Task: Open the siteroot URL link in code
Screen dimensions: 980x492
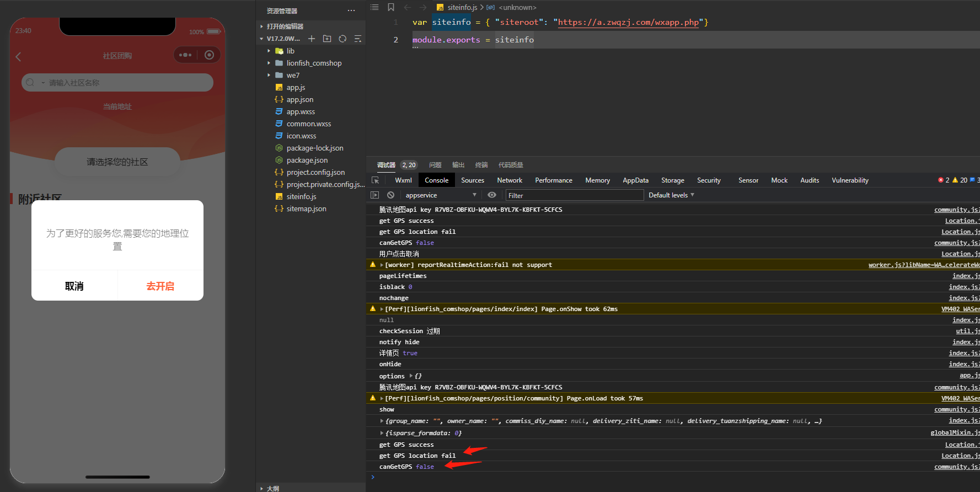Action: (x=628, y=23)
